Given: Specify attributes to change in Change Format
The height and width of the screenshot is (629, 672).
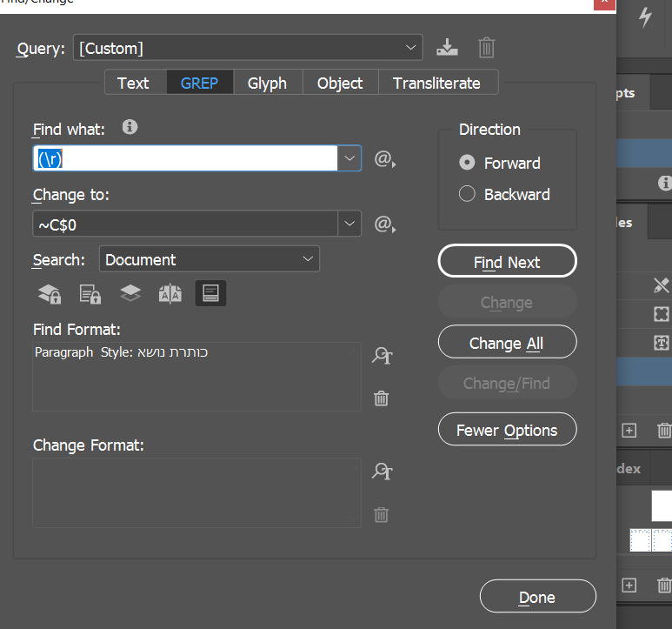Looking at the screenshot, I should coord(382,471).
